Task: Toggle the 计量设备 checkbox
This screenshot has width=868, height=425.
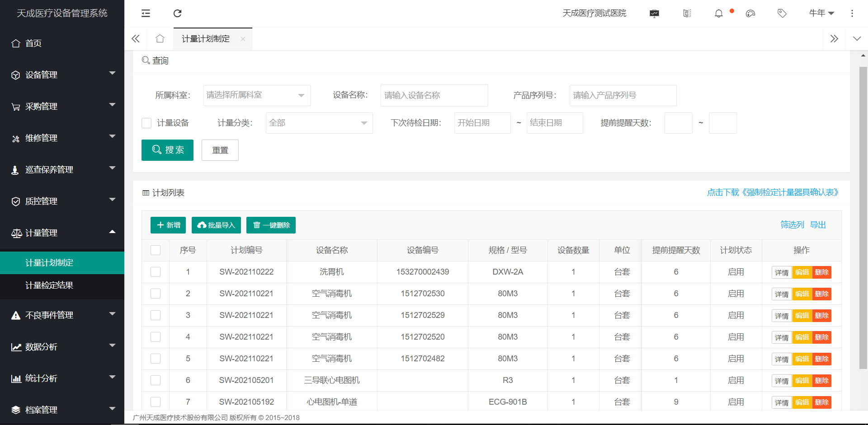Action: tap(146, 123)
